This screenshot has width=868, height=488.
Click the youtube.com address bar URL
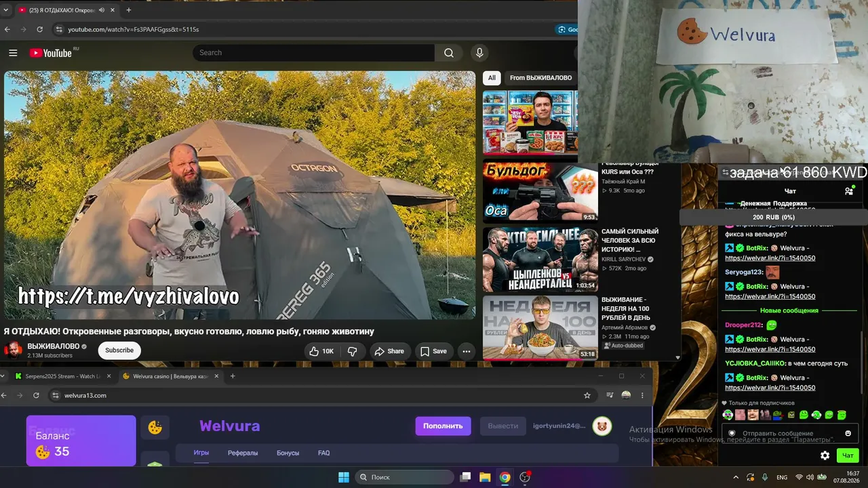point(134,29)
